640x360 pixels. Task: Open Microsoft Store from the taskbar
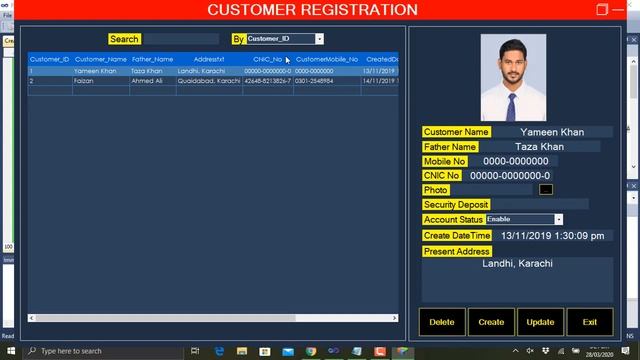(x=264, y=351)
